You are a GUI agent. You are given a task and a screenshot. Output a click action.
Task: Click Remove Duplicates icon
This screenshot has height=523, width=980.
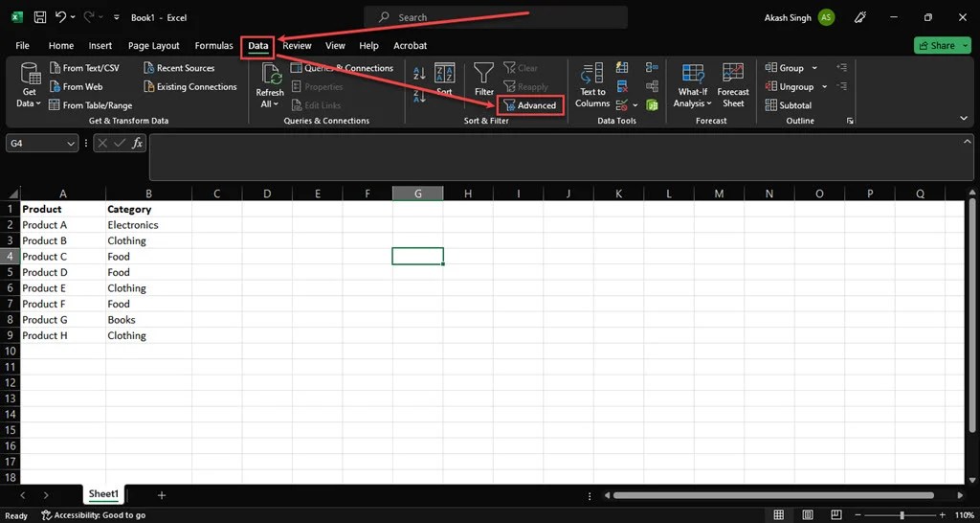click(x=622, y=85)
